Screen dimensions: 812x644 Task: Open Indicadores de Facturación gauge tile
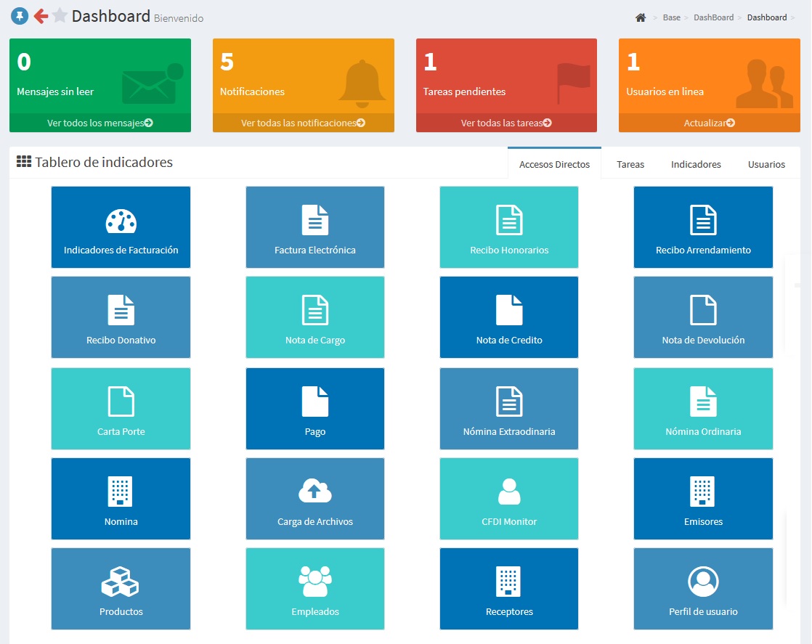121,227
